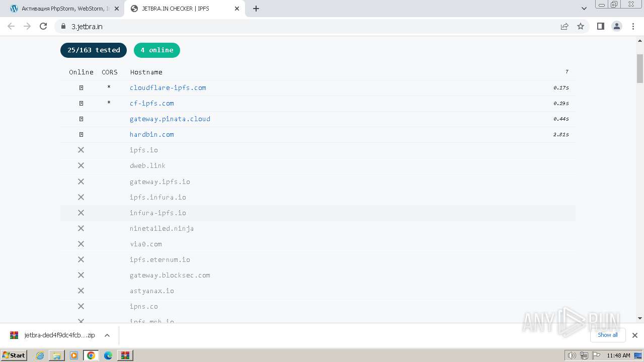Switch to the JETBRA.IN CHECKER | IPFS tab
This screenshot has height=362, width=644.
184,9
